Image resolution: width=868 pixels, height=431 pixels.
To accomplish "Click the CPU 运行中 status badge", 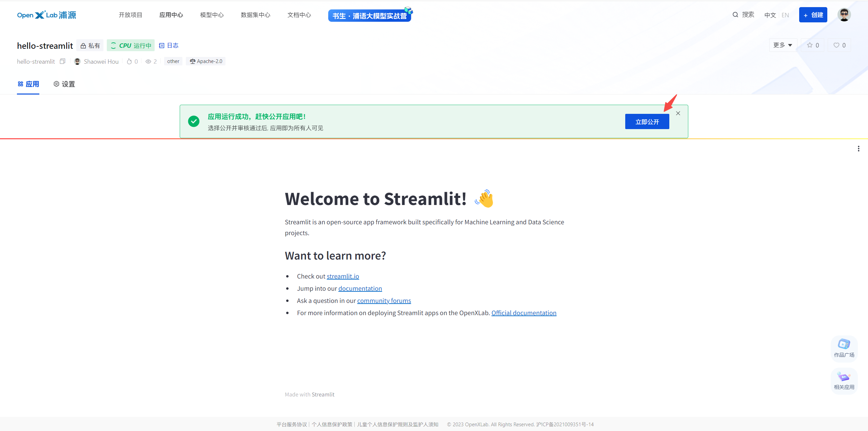I will pos(130,45).
